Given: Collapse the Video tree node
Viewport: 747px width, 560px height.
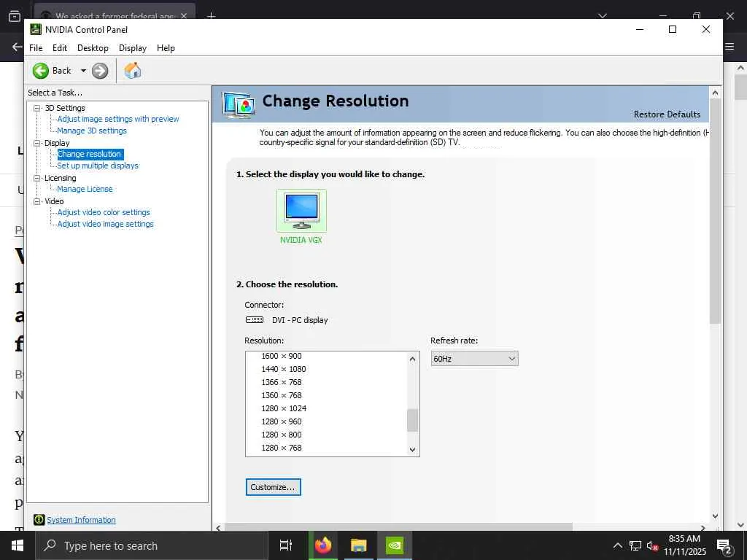Looking at the screenshot, I should pos(36,201).
